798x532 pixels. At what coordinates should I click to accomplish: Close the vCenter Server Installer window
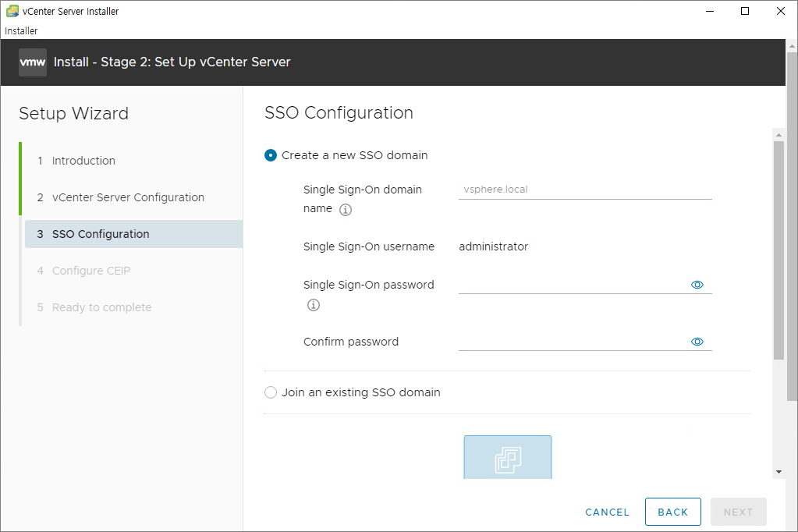pyautogui.click(x=780, y=11)
